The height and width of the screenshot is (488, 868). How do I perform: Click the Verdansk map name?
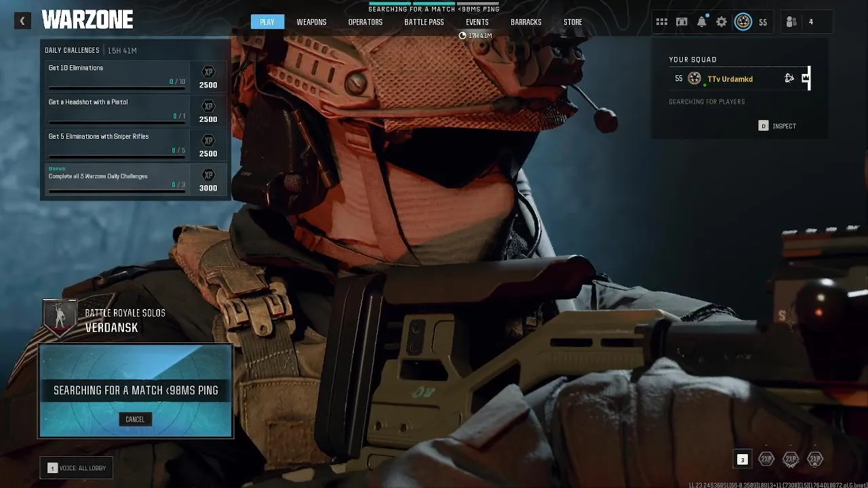(x=112, y=328)
